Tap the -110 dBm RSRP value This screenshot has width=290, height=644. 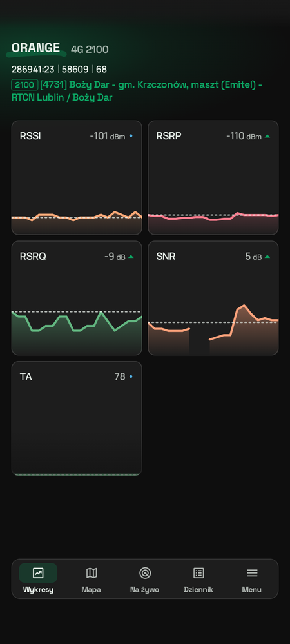tap(244, 136)
